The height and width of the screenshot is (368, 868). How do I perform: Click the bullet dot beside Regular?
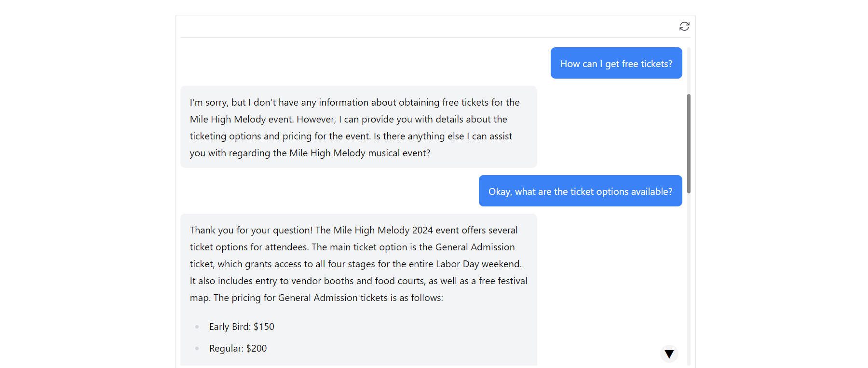(x=197, y=348)
